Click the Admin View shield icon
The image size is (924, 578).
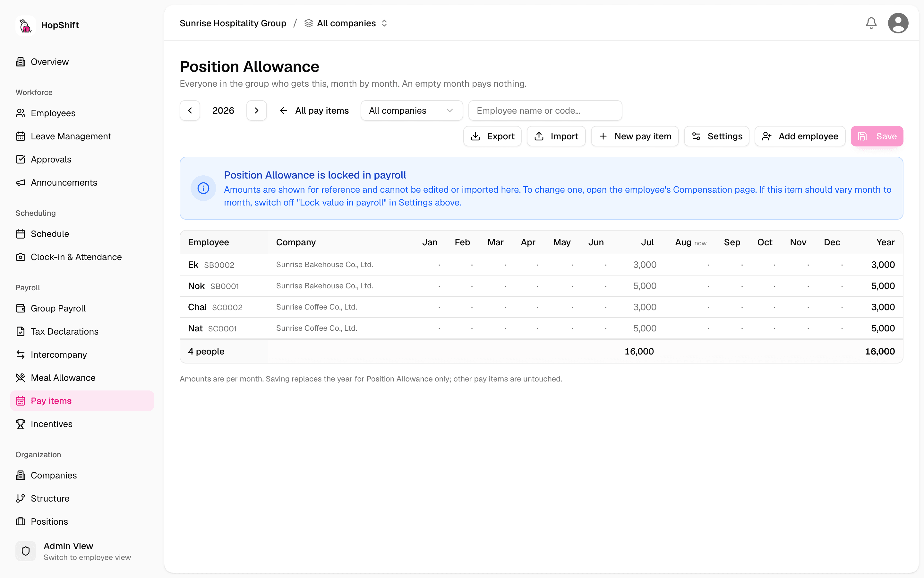pos(26,551)
